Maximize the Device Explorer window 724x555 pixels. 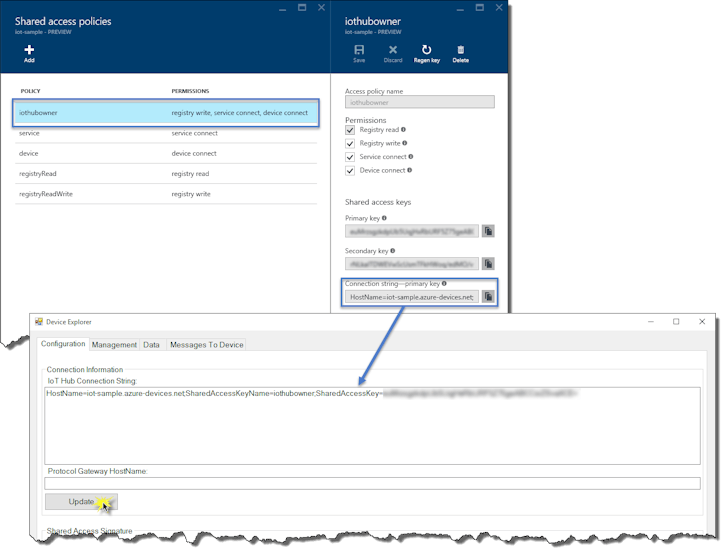click(676, 321)
